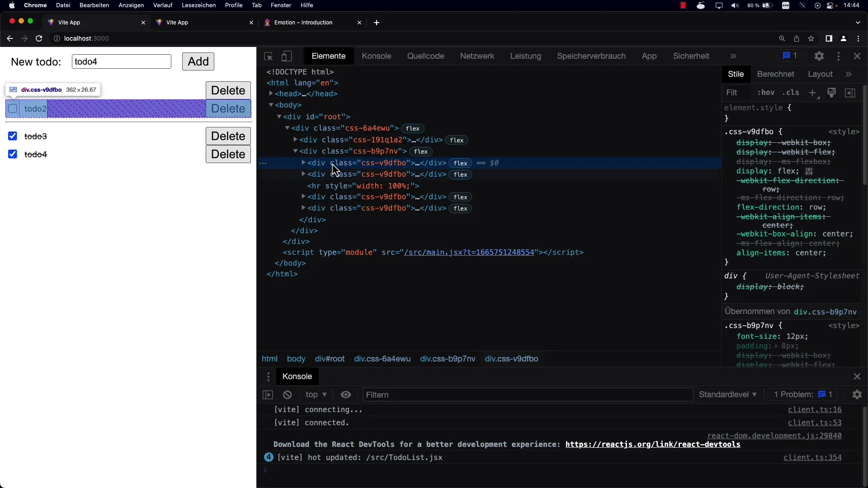The height and width of the screenshot is (488, 868).
Task: Click the todo4 input text field
Action: pos(121,61)
